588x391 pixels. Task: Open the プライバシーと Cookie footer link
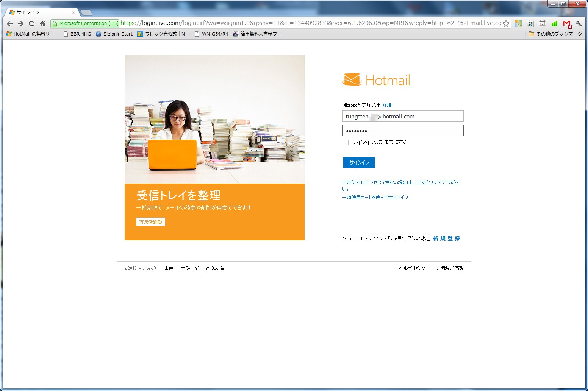coord(202,268)
